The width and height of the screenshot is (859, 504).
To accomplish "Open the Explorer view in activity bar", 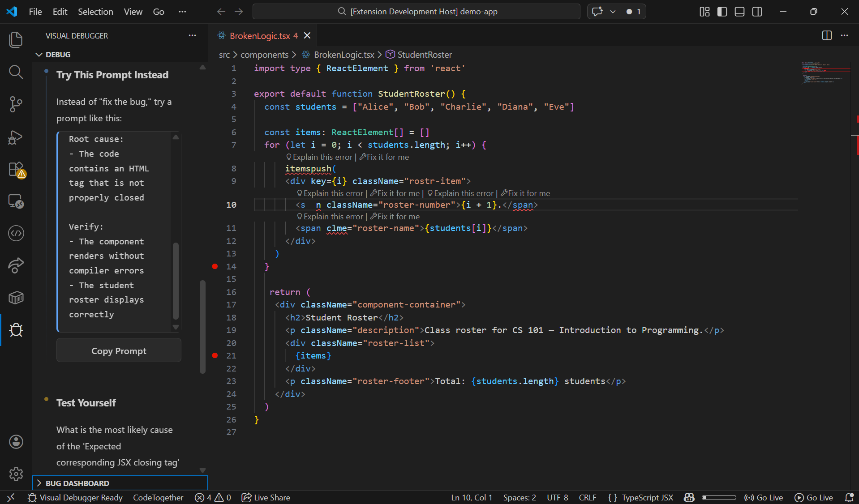I will coord(16,39).
